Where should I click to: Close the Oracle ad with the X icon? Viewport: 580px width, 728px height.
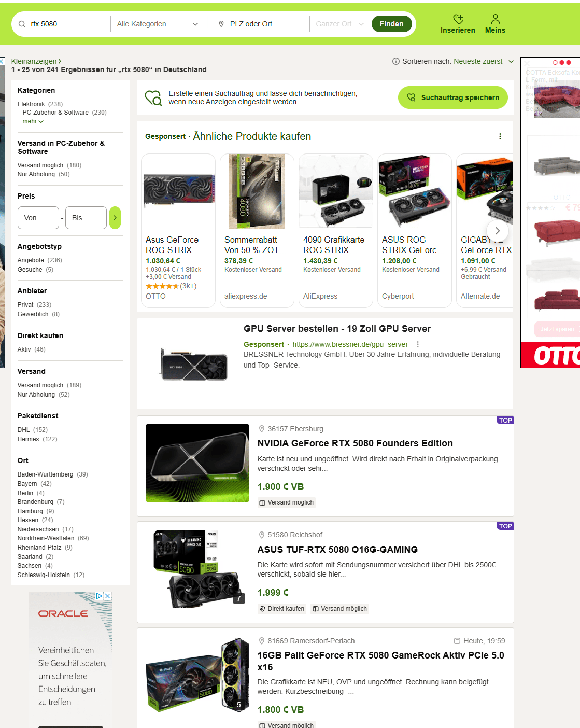point(107,596)
